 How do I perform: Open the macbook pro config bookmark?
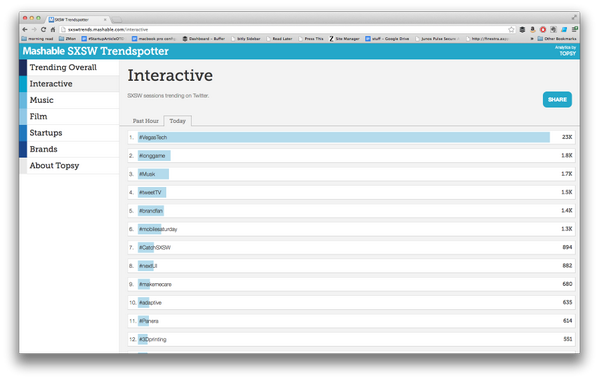click(x=154, y=39)
